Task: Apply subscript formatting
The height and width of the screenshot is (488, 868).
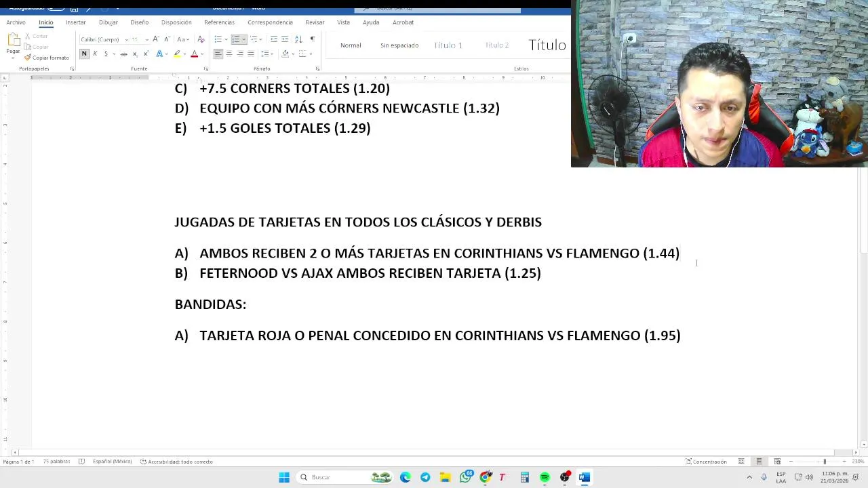Action: click(x=135, y=54)
